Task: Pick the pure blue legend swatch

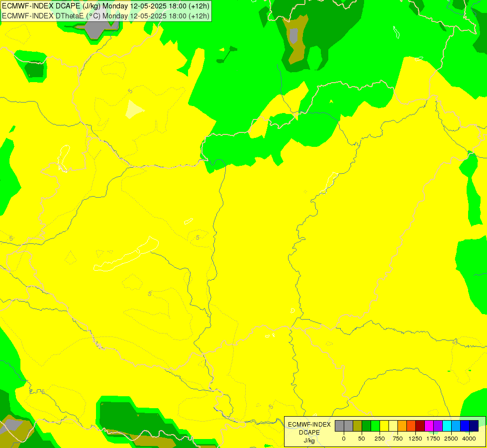Action: pyautogui.click(x=465, y=426)
